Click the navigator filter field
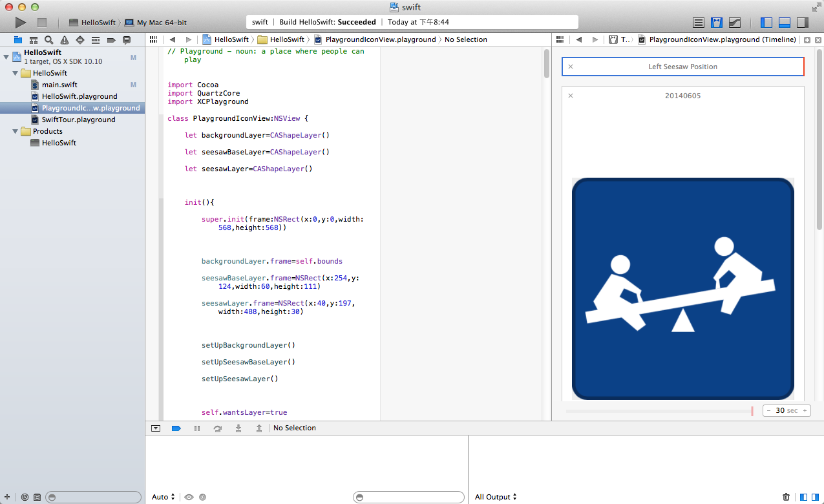Screen dimensions: 824x504 click(x=93, y=497)
